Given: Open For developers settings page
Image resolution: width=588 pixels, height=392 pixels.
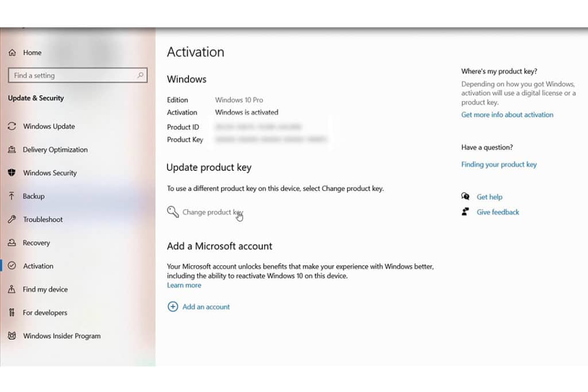Looking at the screenshot, I should [45, 313].
